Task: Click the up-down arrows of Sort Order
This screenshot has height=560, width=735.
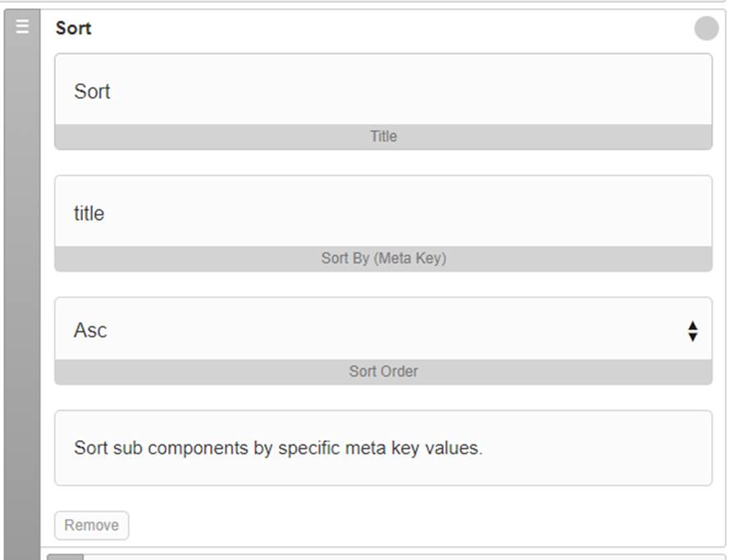Action: pos(693,331)
